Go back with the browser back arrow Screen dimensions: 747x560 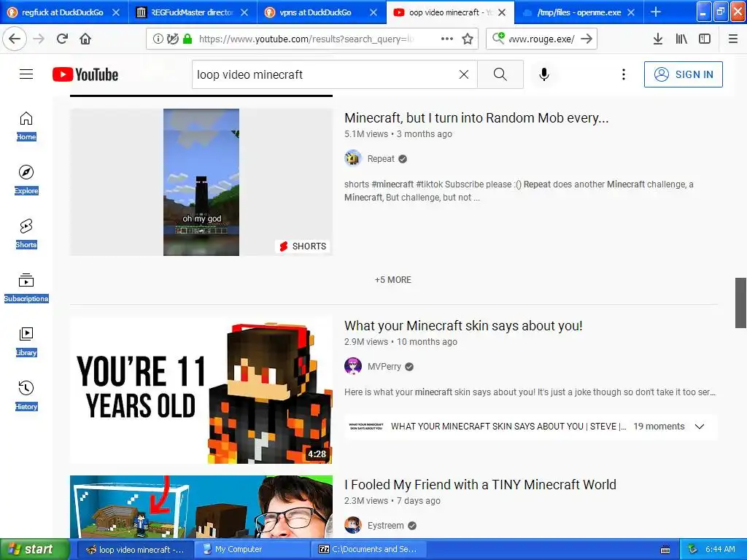click(x=15, y=39)
